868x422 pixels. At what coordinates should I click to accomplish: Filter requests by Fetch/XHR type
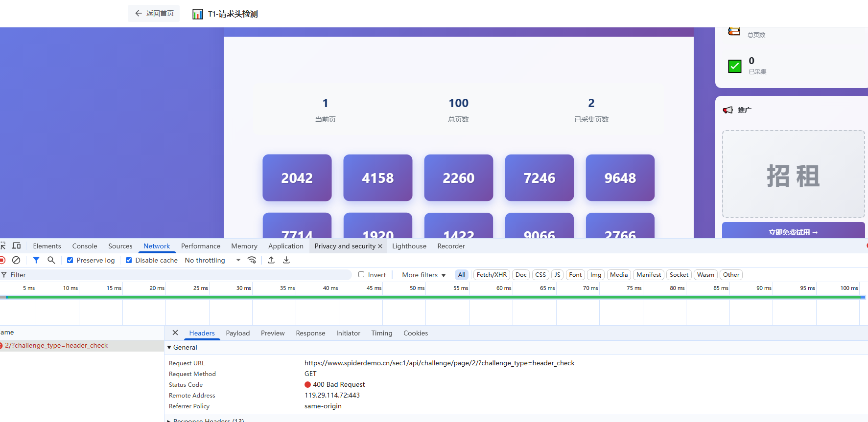click(x=492, y=275)
